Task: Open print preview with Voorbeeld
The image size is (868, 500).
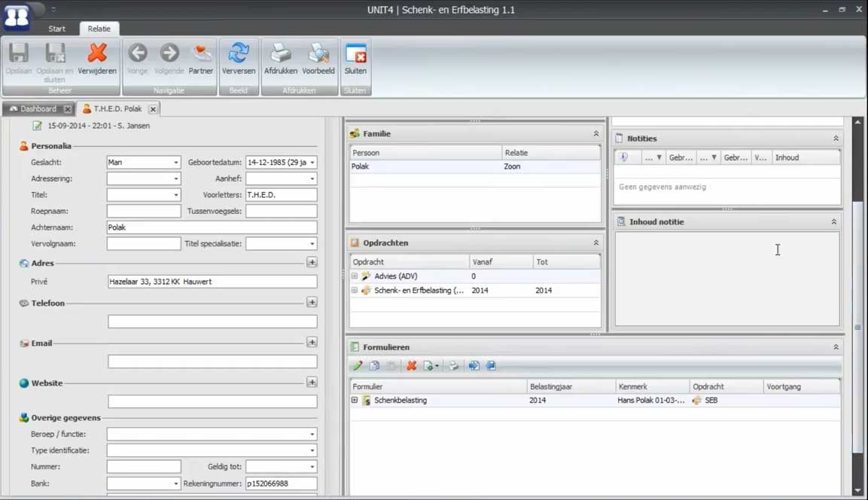Action: 318,54
